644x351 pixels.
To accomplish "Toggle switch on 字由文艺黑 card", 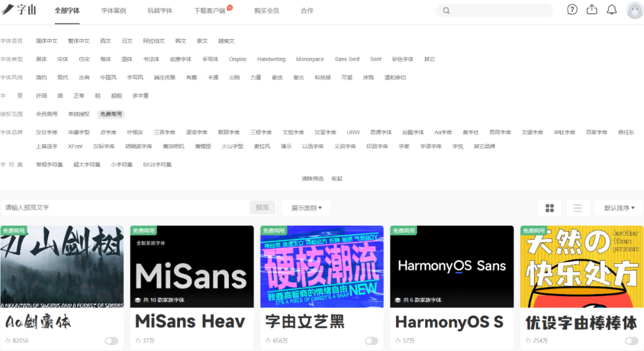I will (x=371, y=341).
